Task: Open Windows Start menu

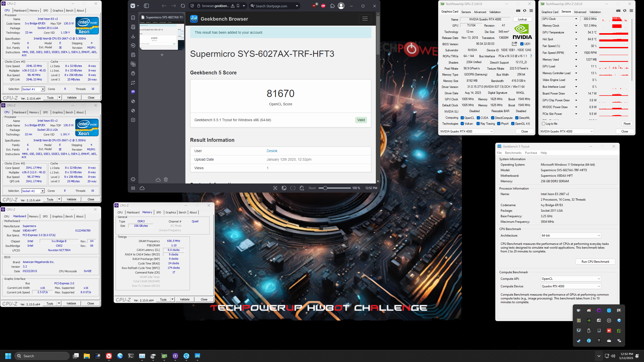Action: [x=8, y=356]
